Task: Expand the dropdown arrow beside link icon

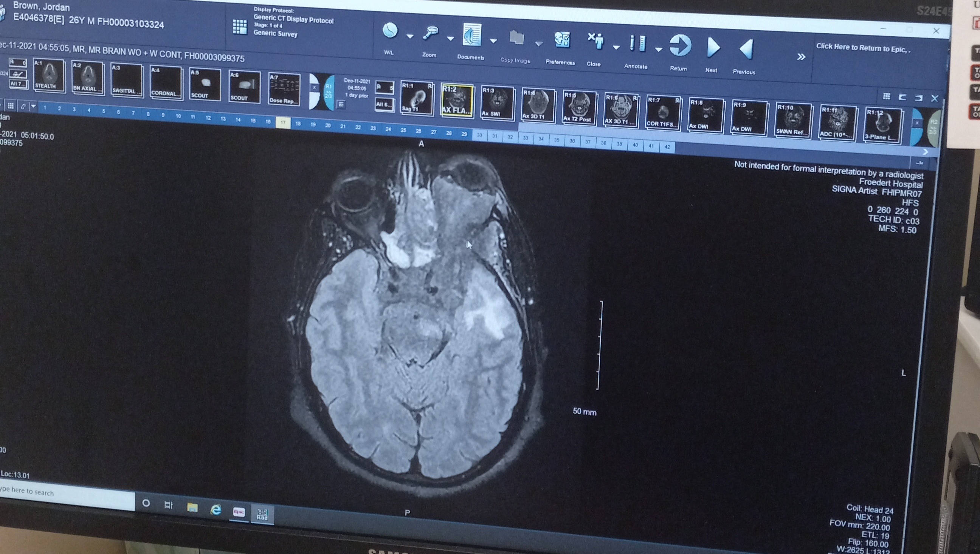Action: [x=33, y=106]
